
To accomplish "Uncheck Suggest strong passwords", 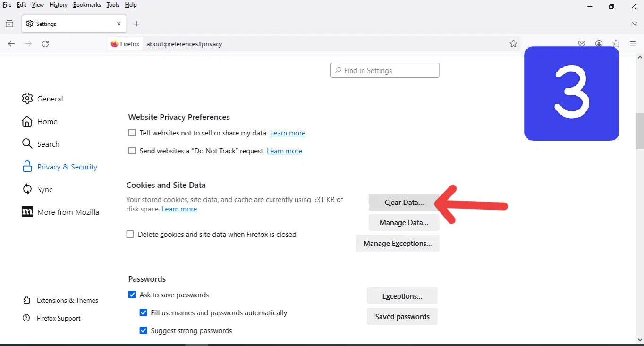I will pyautogui.click(x=144, y=330).
